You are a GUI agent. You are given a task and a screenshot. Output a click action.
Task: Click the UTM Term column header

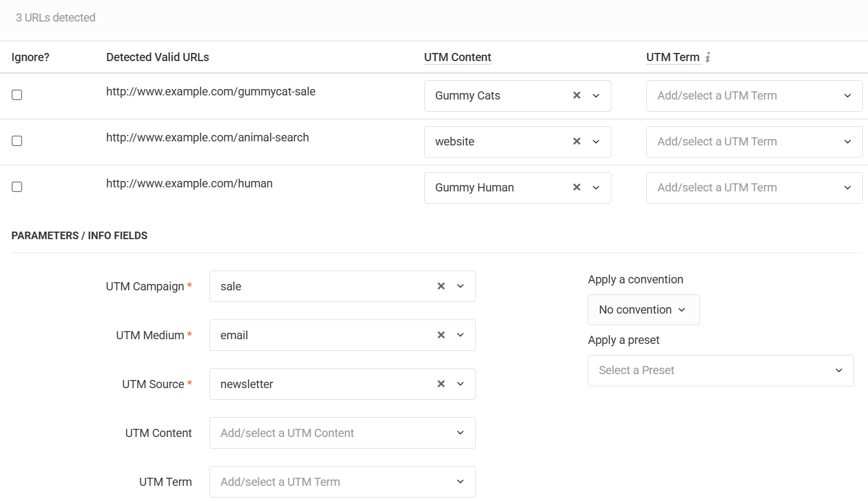point(673,57)
